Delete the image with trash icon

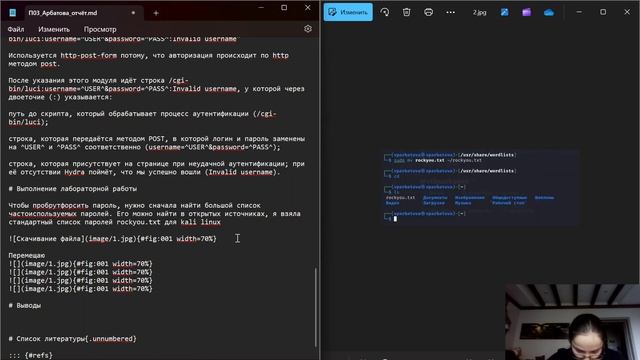(x=407, y=12)
